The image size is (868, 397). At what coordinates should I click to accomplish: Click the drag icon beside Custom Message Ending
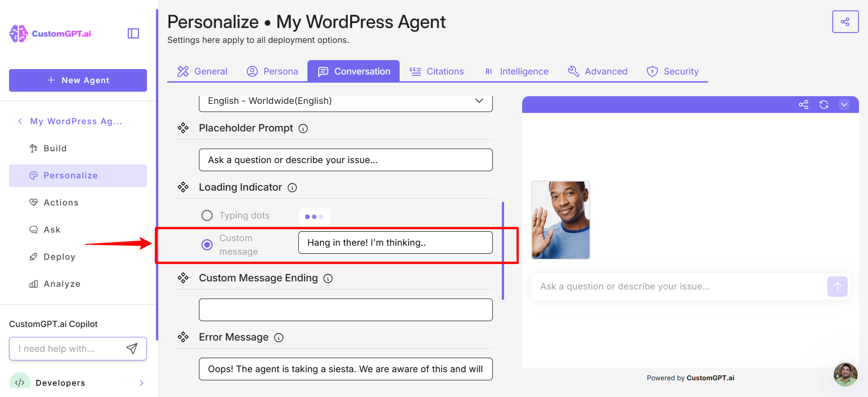click(x=183, y=278)
